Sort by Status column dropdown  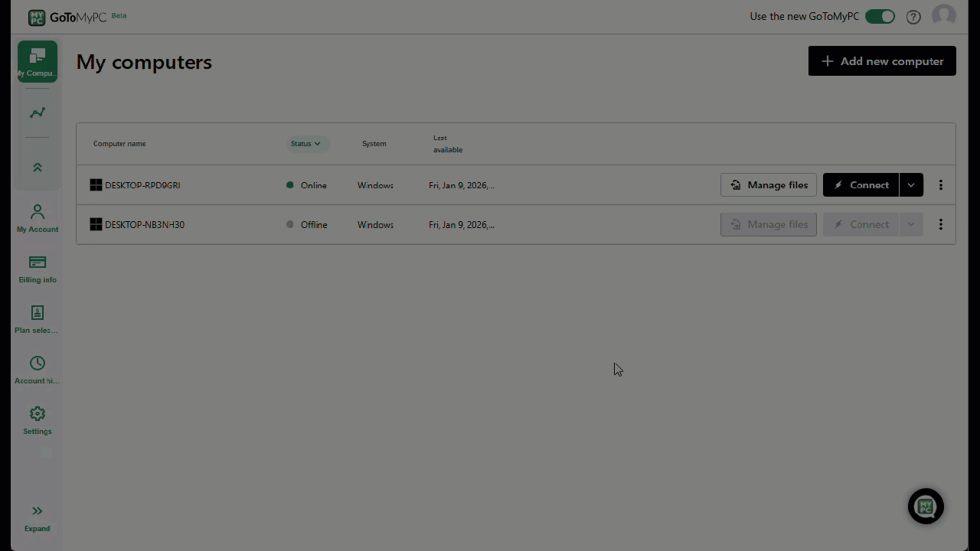[305, 144]
